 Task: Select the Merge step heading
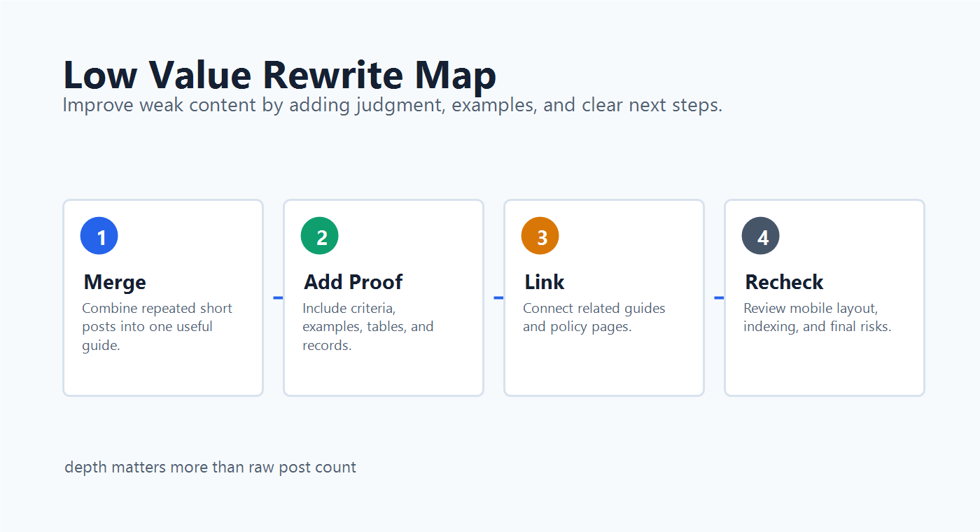(115, 282)
